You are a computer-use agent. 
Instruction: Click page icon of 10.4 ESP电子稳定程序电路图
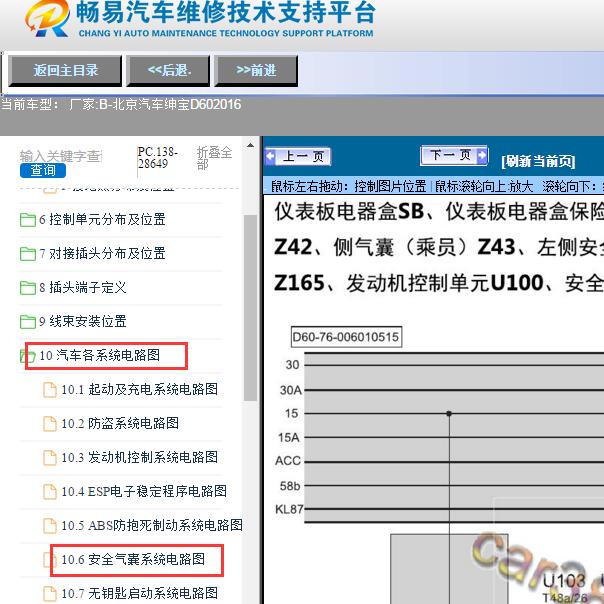50,491
